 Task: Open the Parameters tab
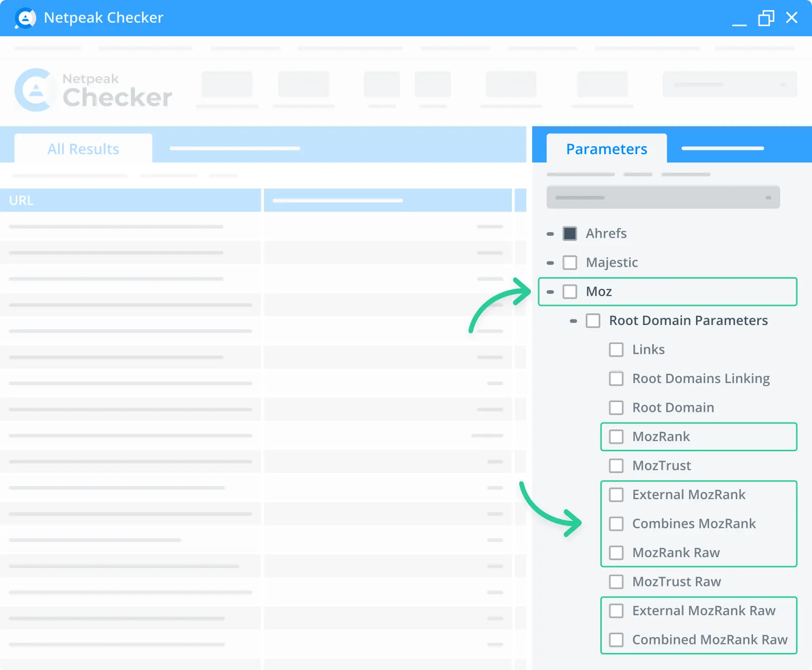pyautogui.click(x=606, y=149)
